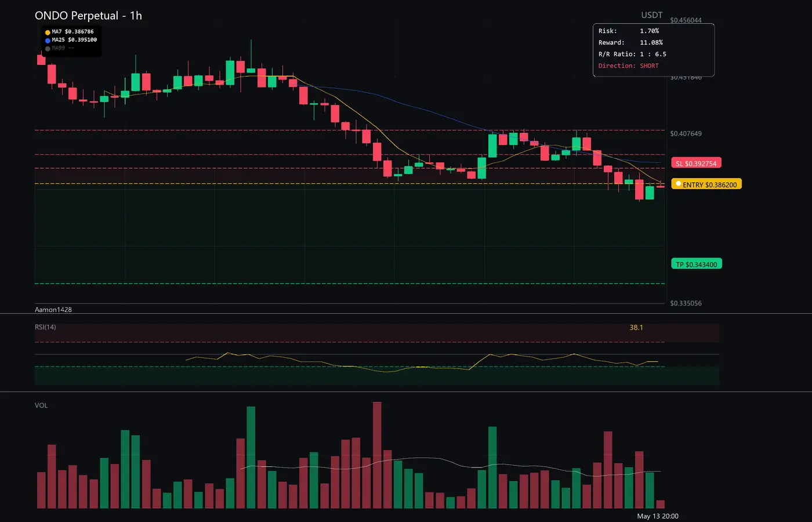
Task: Click the green dashed take-profit line
Action: click(350, 284)
